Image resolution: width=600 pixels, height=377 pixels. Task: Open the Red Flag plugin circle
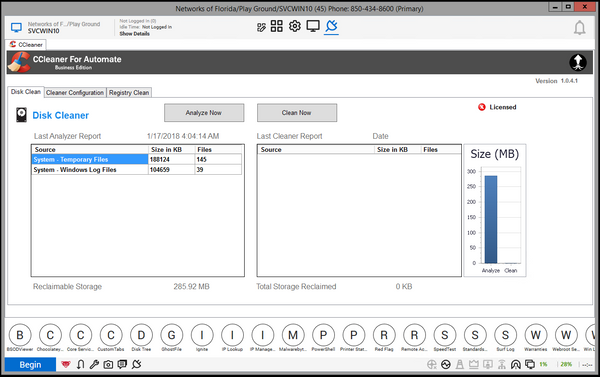pos(384,335)
